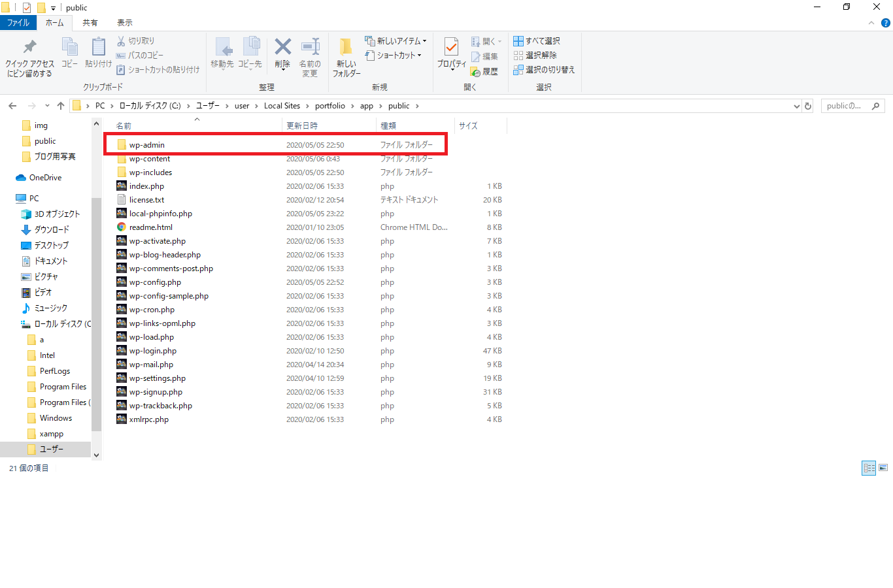Click Paste Shortcut (ショートカットの貼り付け)
The image size is (893, 588).
click(158, 69)
